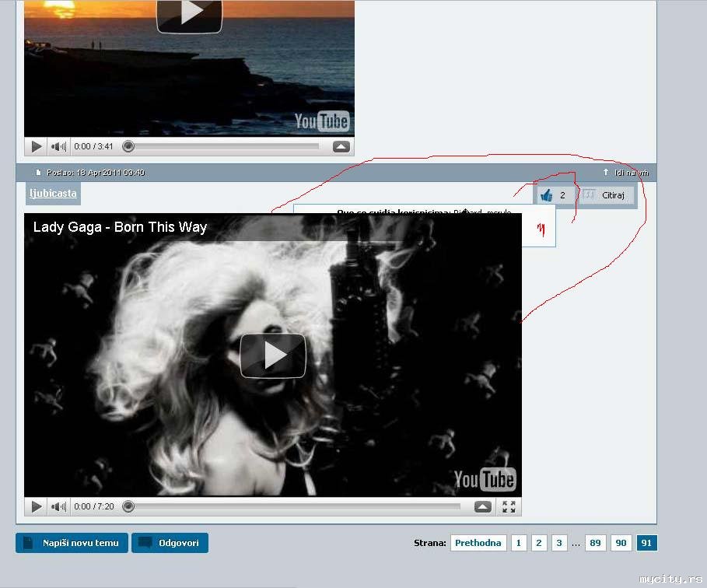Viewport: 707px width, 588px height.
Task: Click the video title Lady Gaga - Born This Way
Action: [120, 227]
